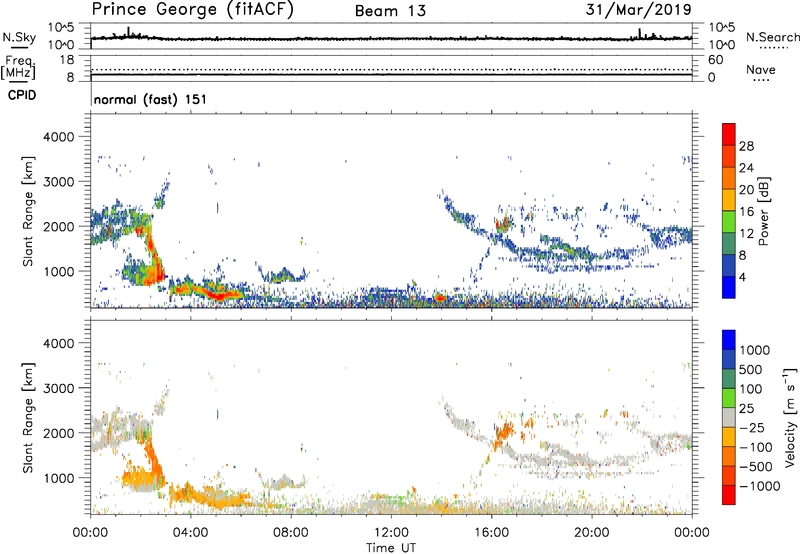
Task: Click the 60 tick label right of the frequency panel
Action: 715,60
